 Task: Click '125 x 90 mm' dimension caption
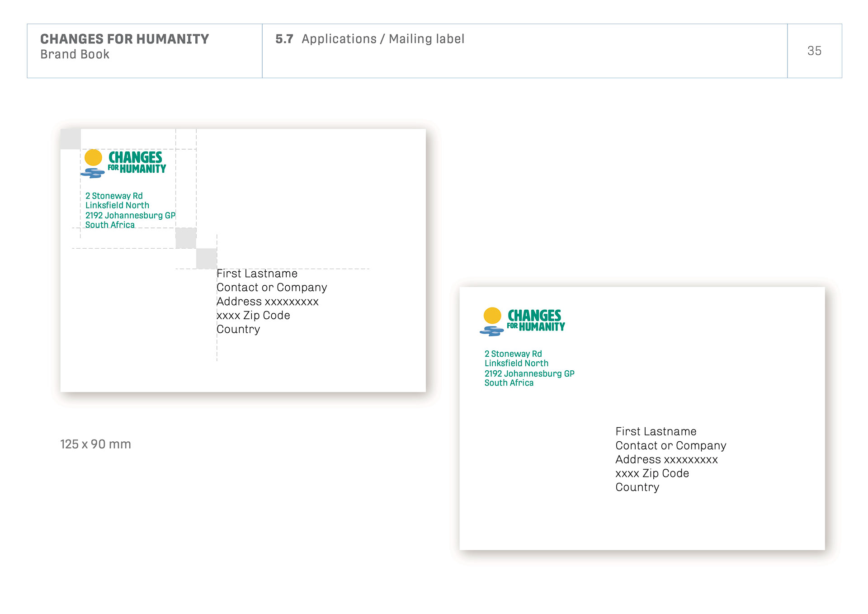95,444
